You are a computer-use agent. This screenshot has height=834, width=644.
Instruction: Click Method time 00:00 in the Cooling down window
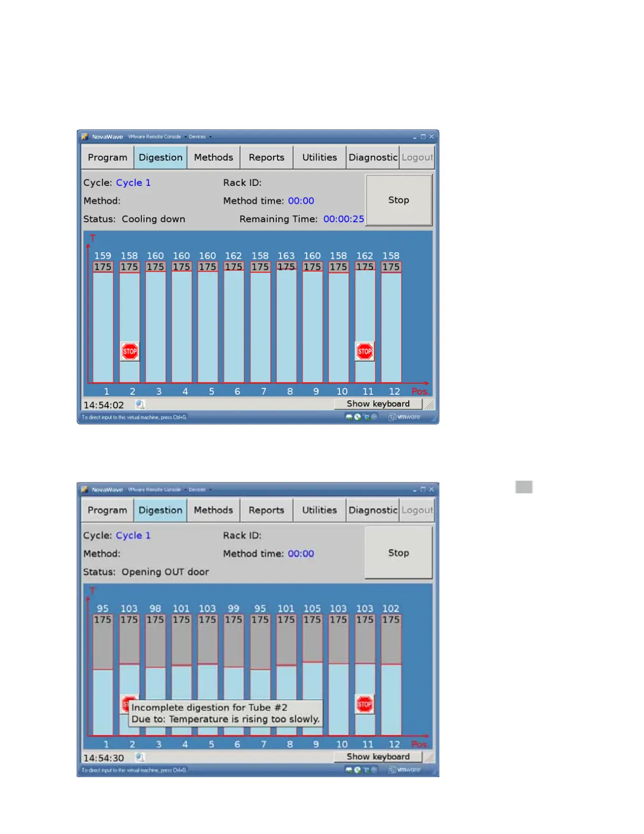[301, 201]
